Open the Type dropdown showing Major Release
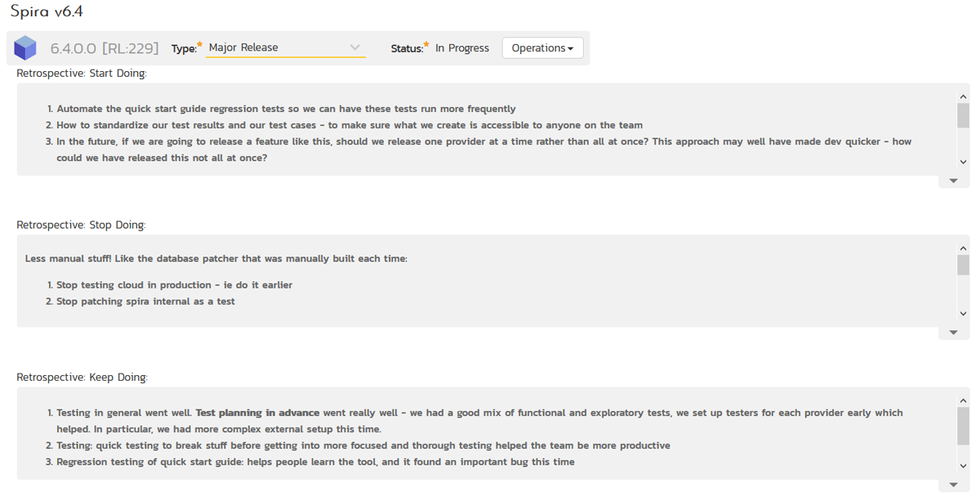 coord(284,47)
